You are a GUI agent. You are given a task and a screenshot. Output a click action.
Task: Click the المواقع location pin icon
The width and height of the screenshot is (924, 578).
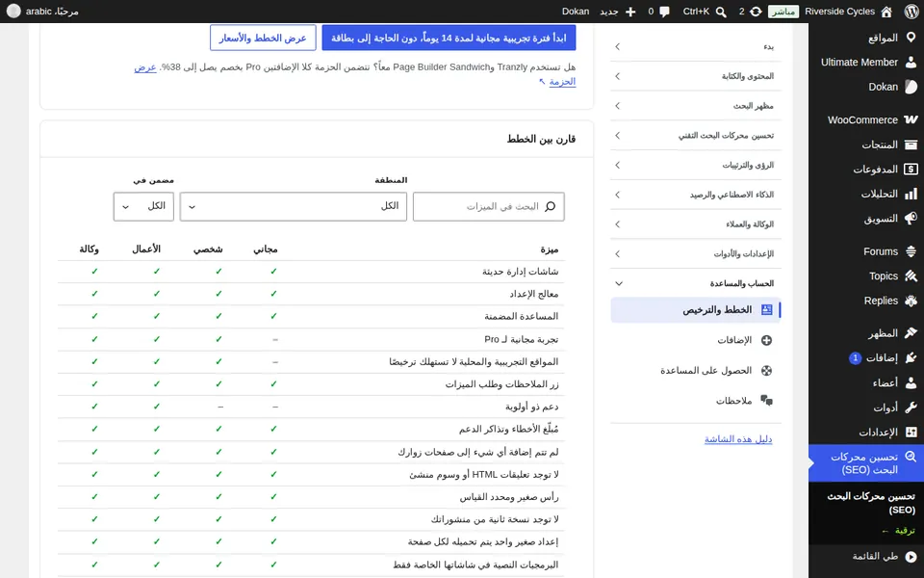pos(911,38)
